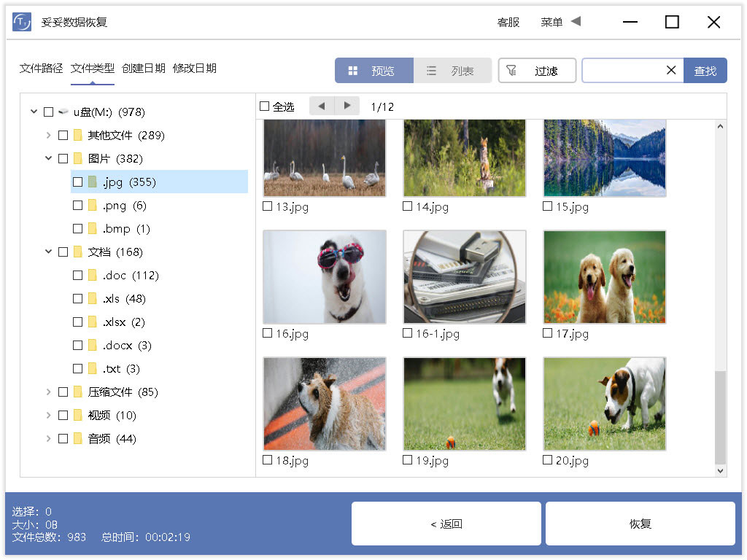The image size is (747, 560).
Task: Click the .xlsx folder icon
Action: pyautogui.click(x=93, y=322)
